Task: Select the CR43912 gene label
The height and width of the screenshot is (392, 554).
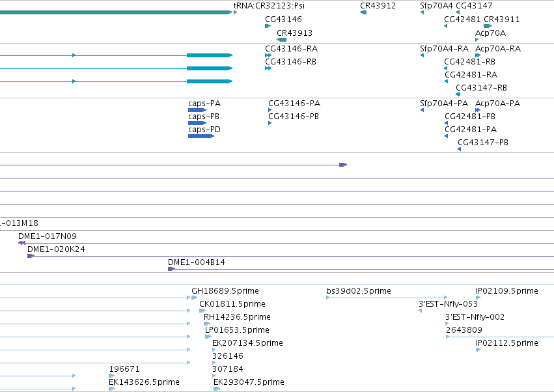Action: (x=378, y=6)
